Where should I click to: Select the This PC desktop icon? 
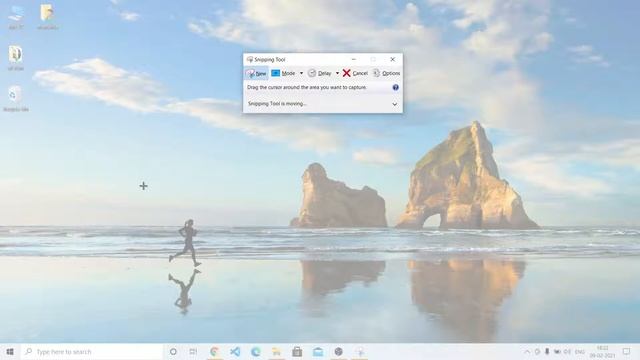16,17
